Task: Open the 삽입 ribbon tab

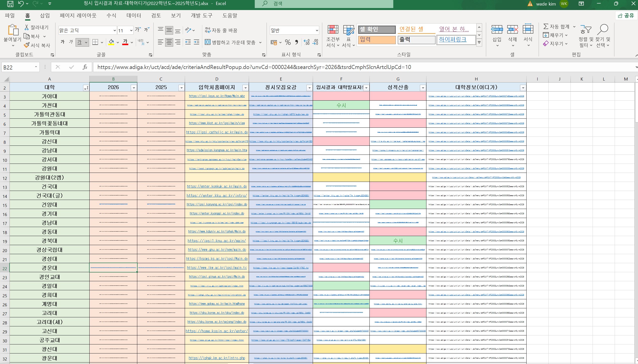Action: pos(45,16)
